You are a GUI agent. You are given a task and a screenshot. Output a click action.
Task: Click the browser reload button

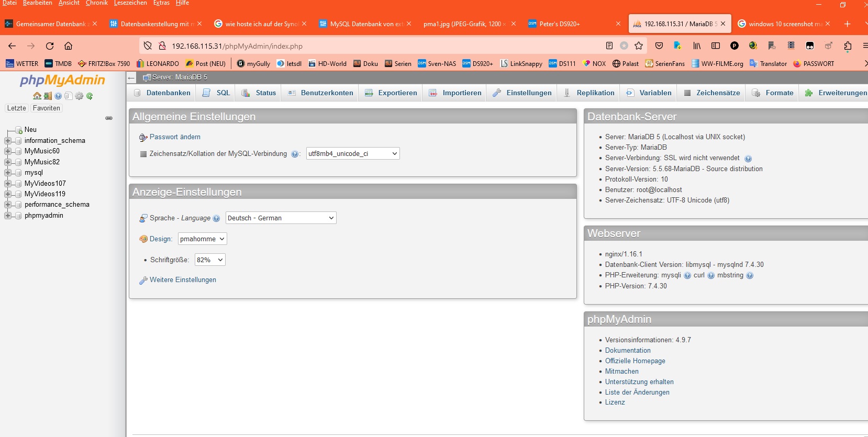[50, 46]
